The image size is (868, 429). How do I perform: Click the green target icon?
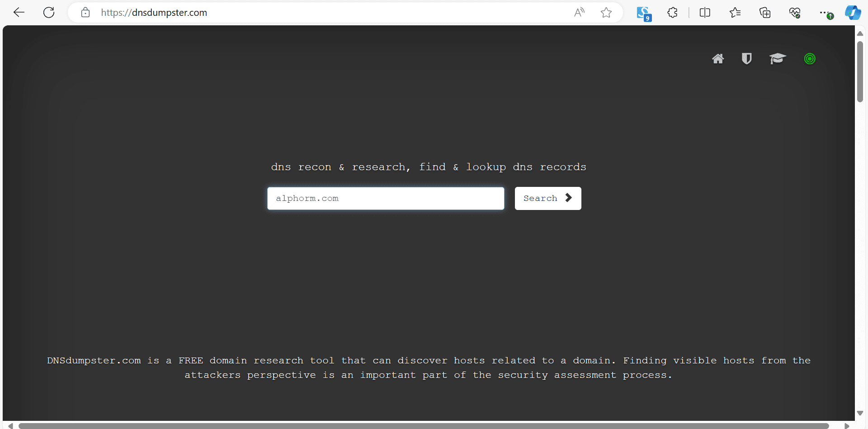pyautogui.click(x=810, y=59)
